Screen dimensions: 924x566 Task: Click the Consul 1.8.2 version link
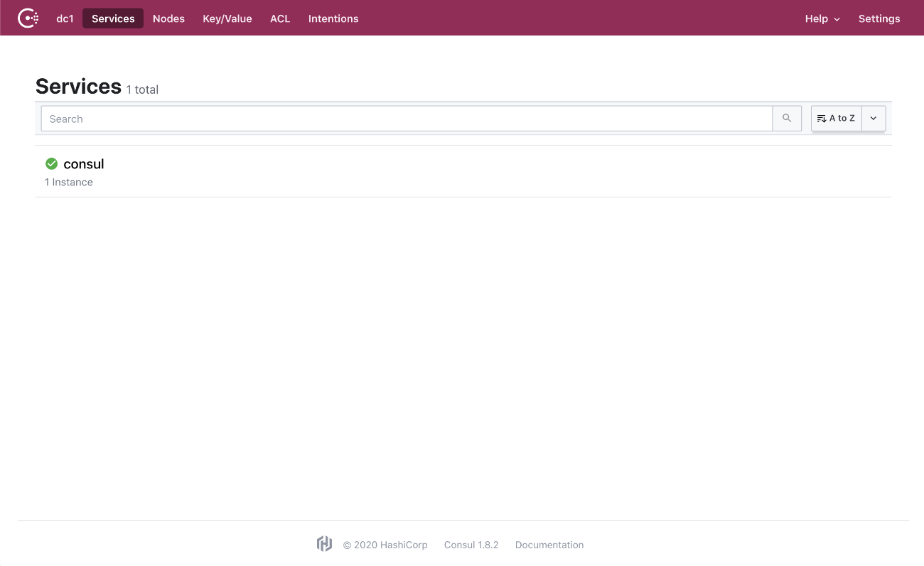[471, 545]
